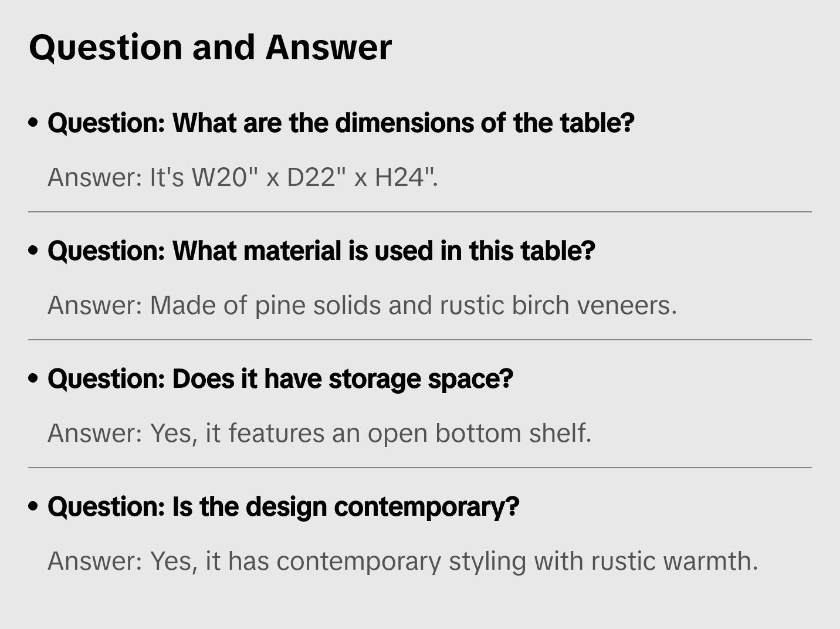Click the divider below the dimensions answer

click(x=420, y=212)
